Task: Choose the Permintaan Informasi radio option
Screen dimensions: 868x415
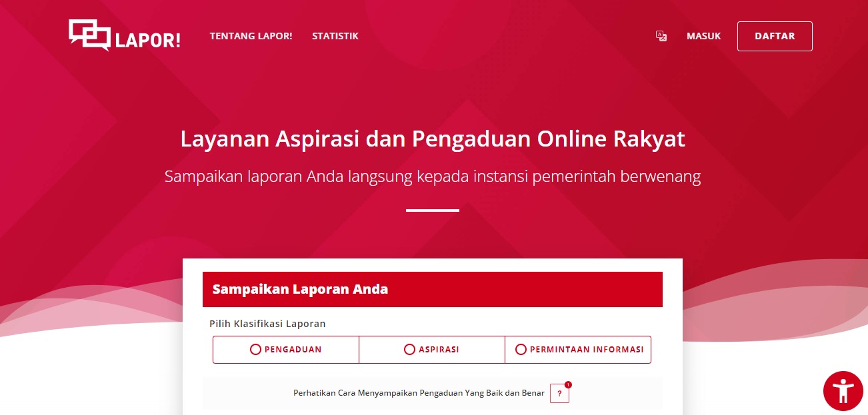Action: click(x=521, y=349)
